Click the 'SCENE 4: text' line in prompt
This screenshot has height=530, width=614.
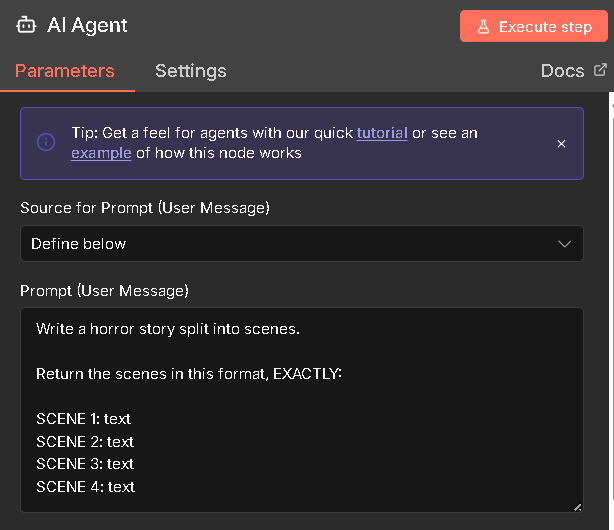(85, 487)
